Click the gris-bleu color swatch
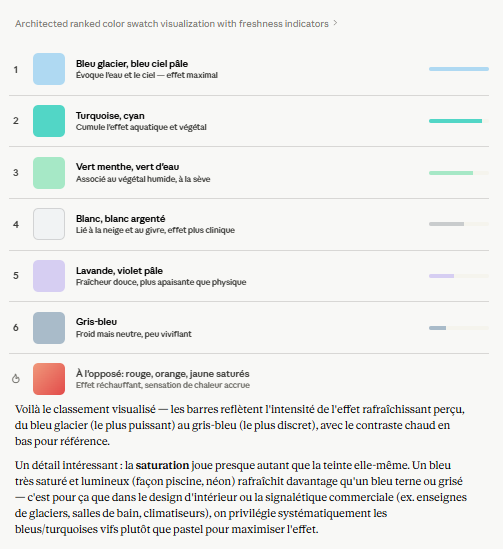This screenshot has height=549, width=503. 49,328
